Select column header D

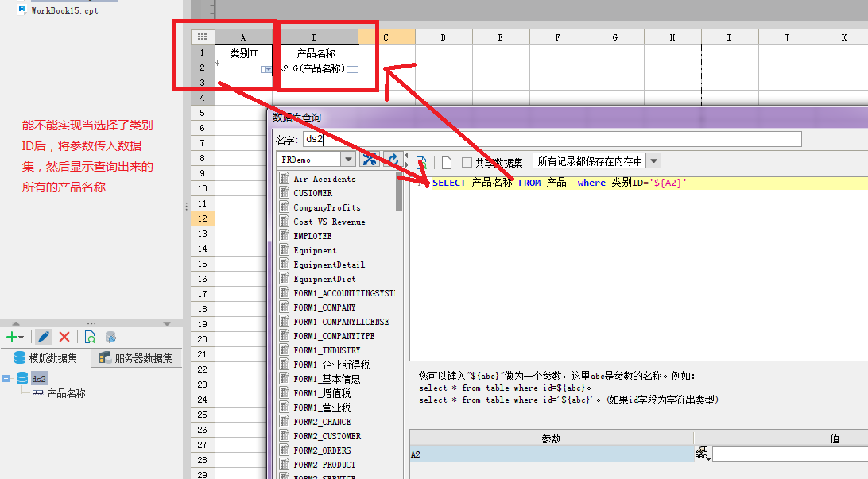(444, 37)
